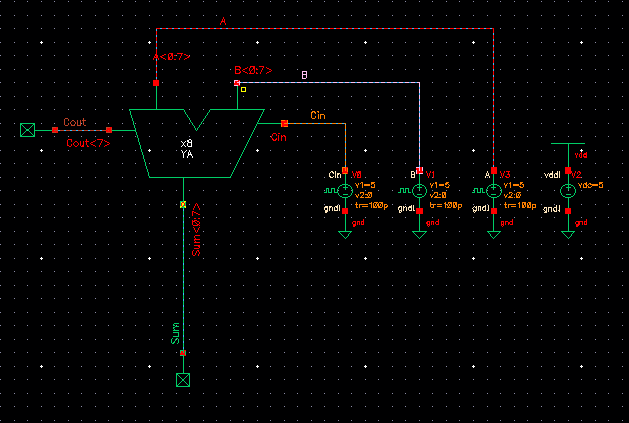
Task: Select the red vdd net label
Action: [581, 155]
